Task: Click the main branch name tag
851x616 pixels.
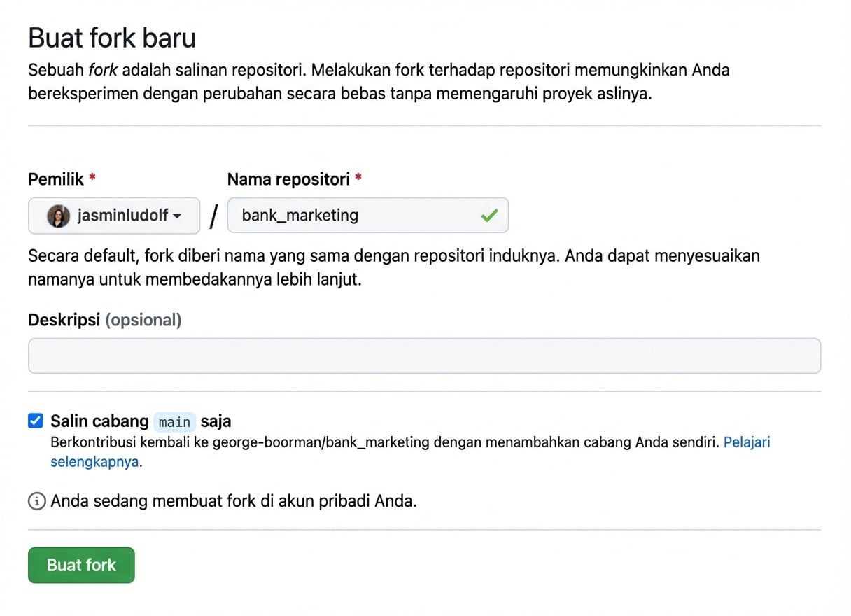Action: pyautogui.click(x=174, y=422)
